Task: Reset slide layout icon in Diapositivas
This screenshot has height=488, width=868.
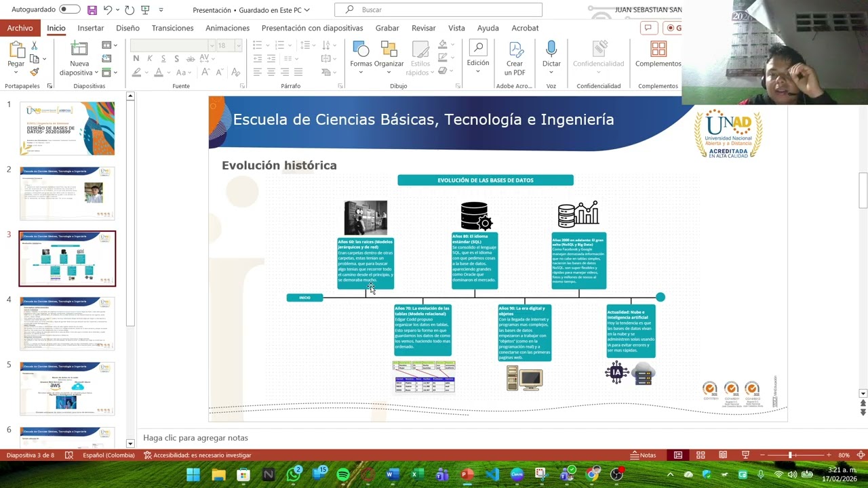Action: (106, 59)
